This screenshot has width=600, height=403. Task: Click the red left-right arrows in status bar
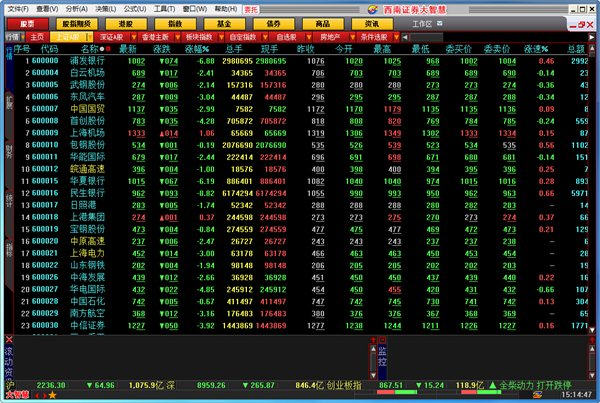pyautogui.click(x=41, y=395)
